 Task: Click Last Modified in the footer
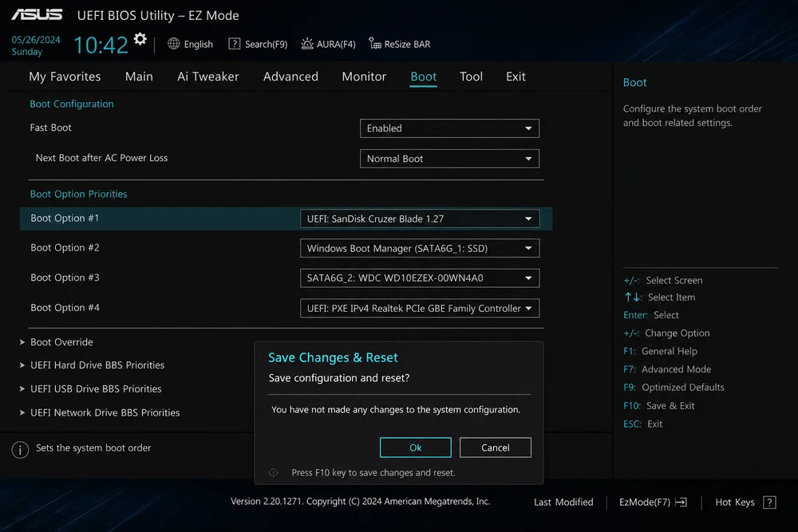tap(563, 502)
